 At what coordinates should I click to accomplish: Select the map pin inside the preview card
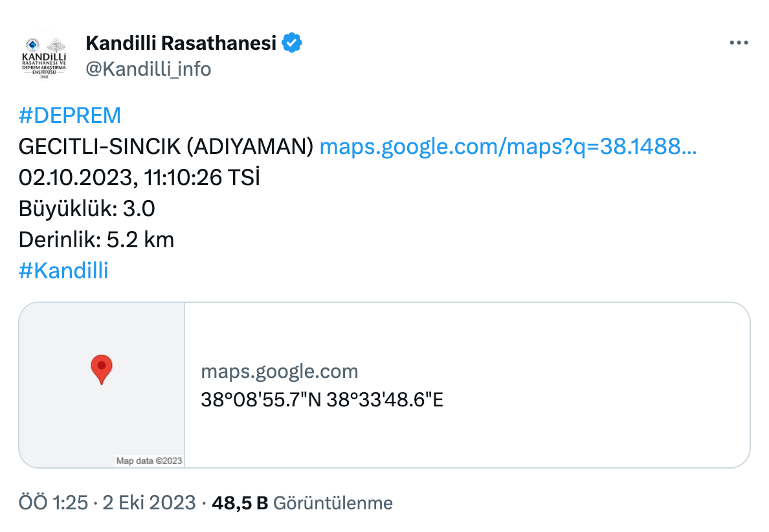pos(102,370)
